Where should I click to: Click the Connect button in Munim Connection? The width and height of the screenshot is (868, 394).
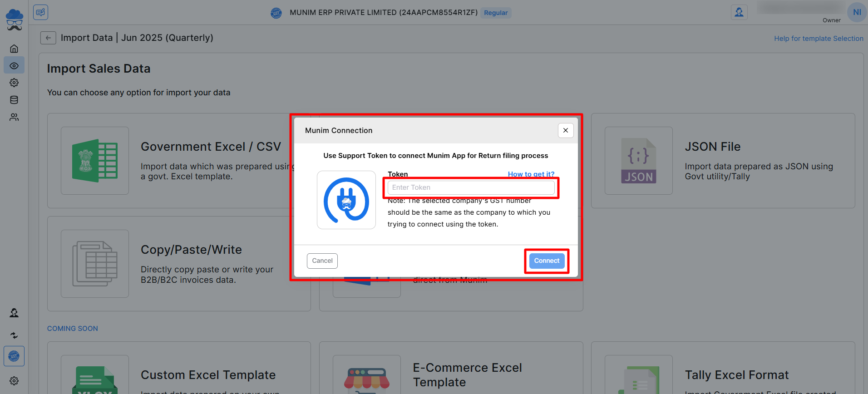pyautogui.click(x=547, y=261)
